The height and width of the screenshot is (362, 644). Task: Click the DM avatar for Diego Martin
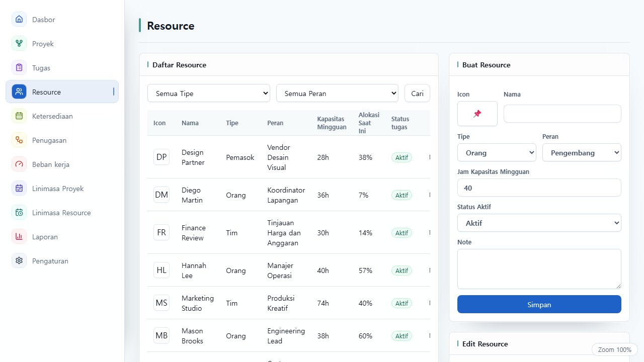coord(162,195)
